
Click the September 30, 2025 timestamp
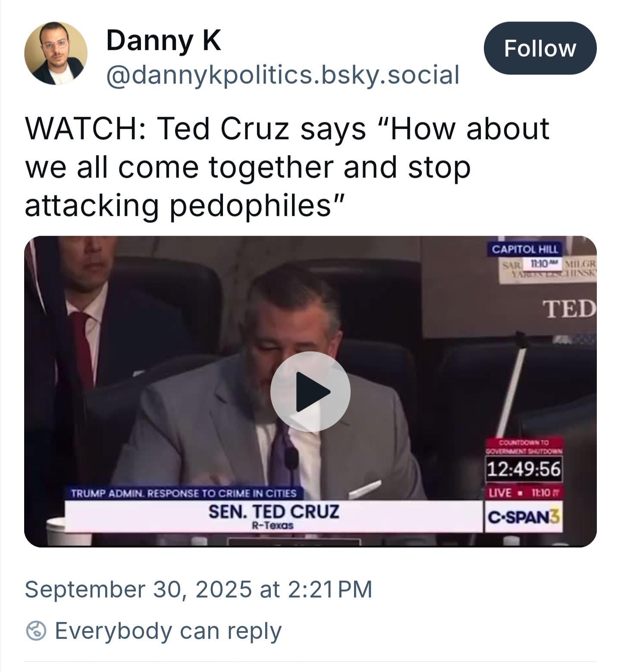click(198, 589)
